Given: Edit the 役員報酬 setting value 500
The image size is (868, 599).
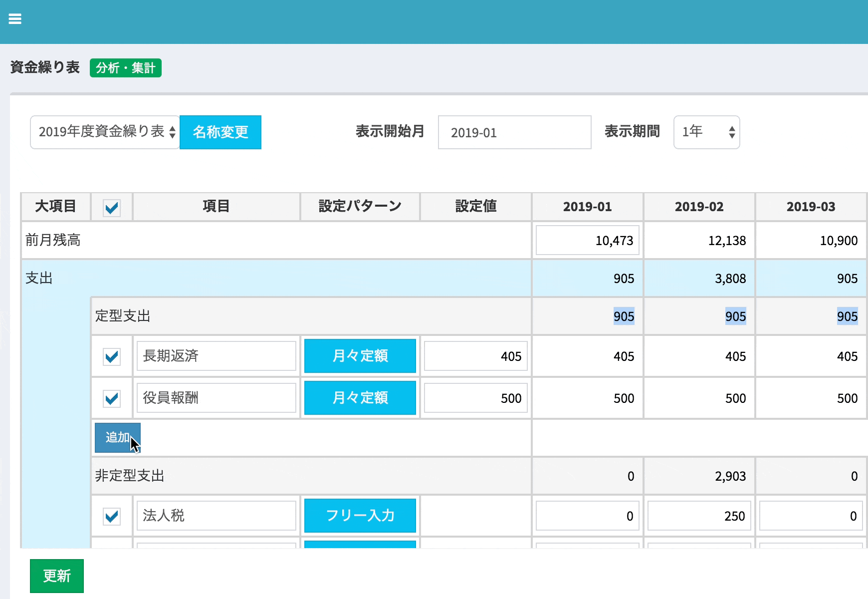Looking at the screenshot, I should pos(475,398).
